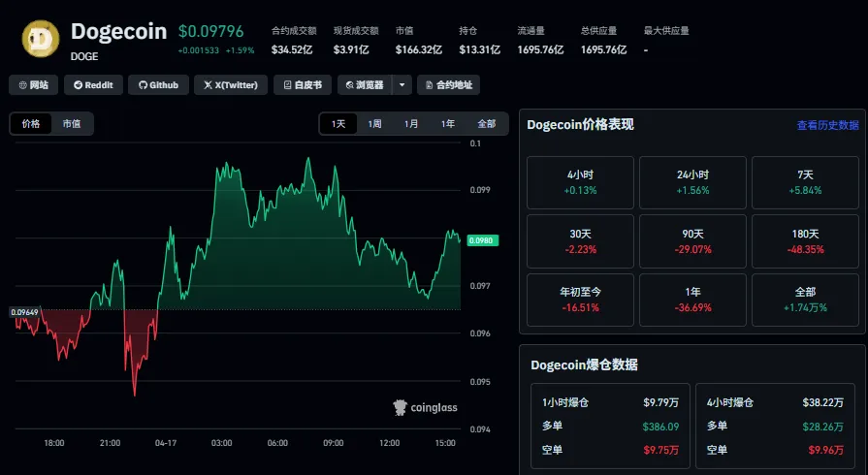Click the search icon beside 浏览器
The height and width of the screenshot is (475, 868).
pyautogui.click(x=349, y=85)
